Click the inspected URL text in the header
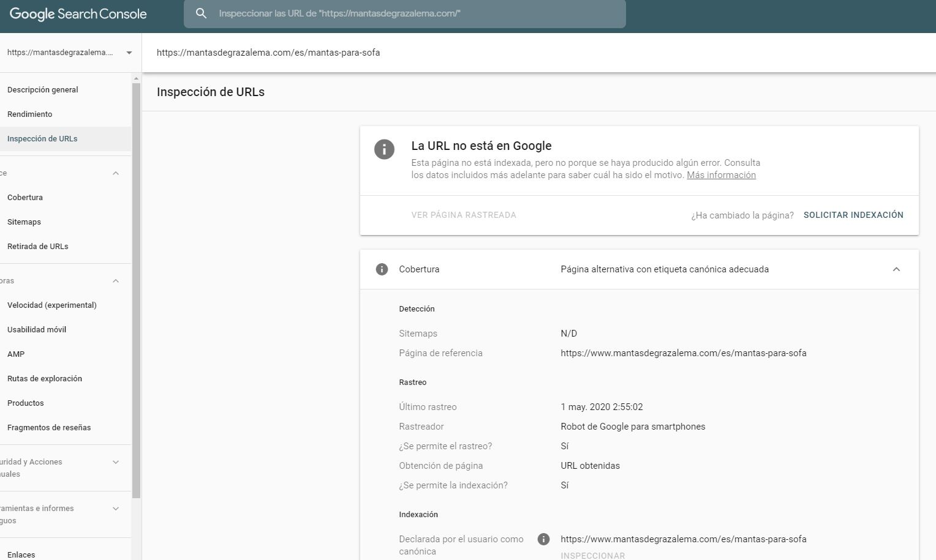The image size is (936, 560). coord(268,53)
